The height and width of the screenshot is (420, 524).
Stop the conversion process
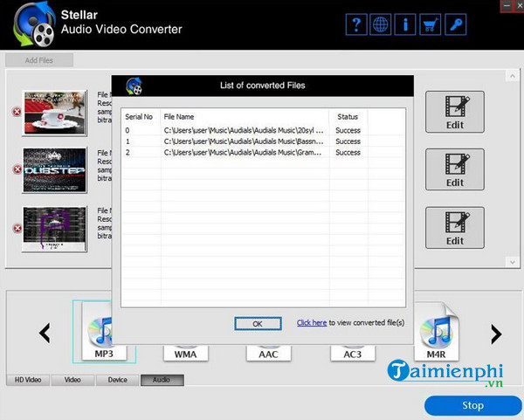point(472,406)
